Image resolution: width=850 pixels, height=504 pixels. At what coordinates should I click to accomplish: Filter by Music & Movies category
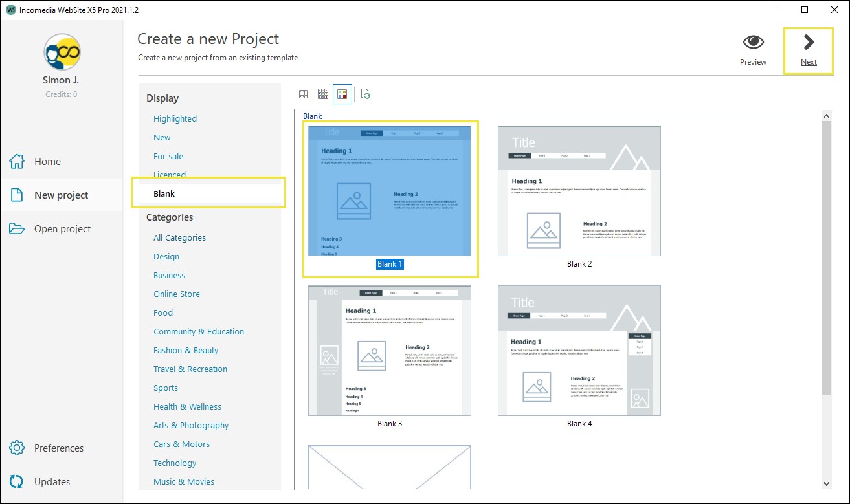[x=184, y=482]
